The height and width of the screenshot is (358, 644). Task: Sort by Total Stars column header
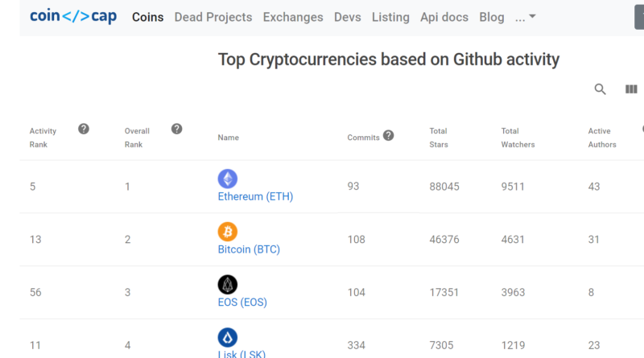point(439,138)
